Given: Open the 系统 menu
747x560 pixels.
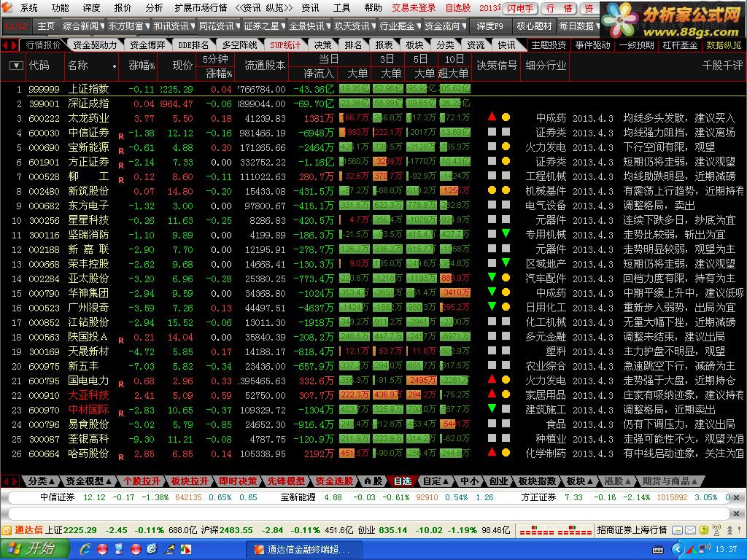Looking at the screenshot, I should (29, 7).
